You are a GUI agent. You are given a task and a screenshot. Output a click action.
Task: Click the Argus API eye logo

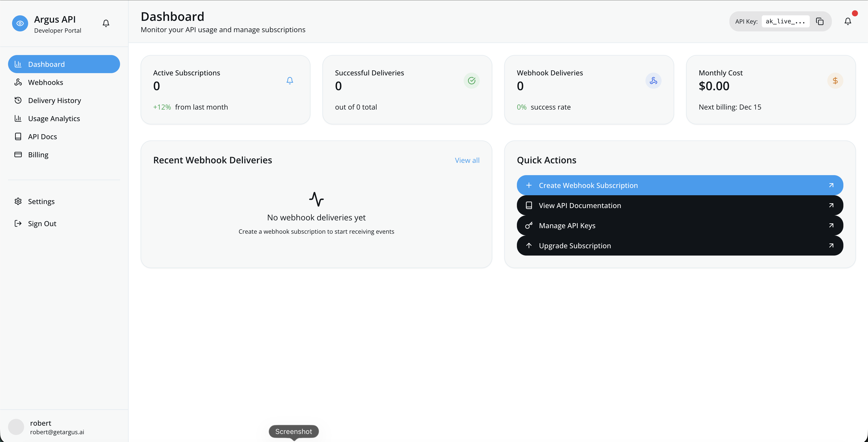[x=20, y=23]
